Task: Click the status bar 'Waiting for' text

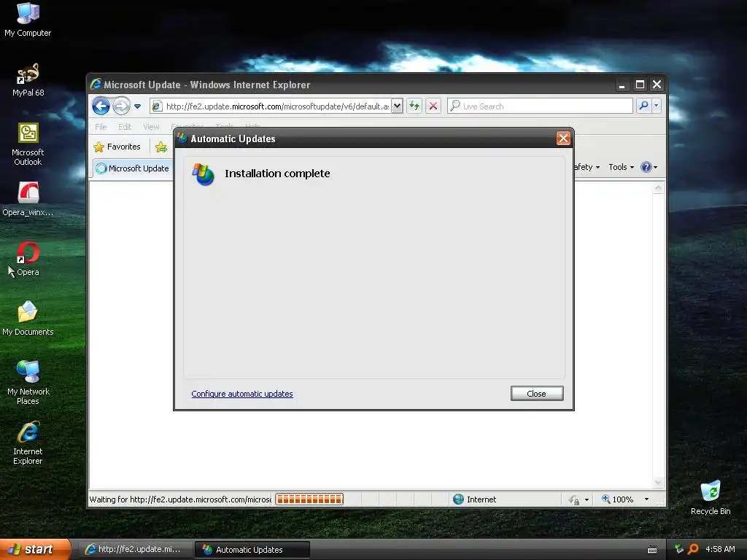Action: (x=180, y=499)
